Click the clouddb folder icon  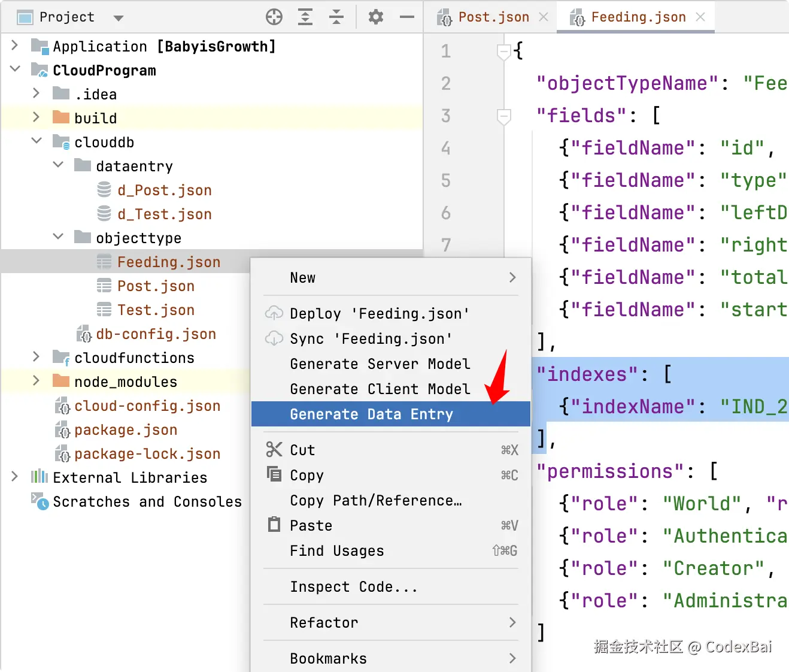61,141
